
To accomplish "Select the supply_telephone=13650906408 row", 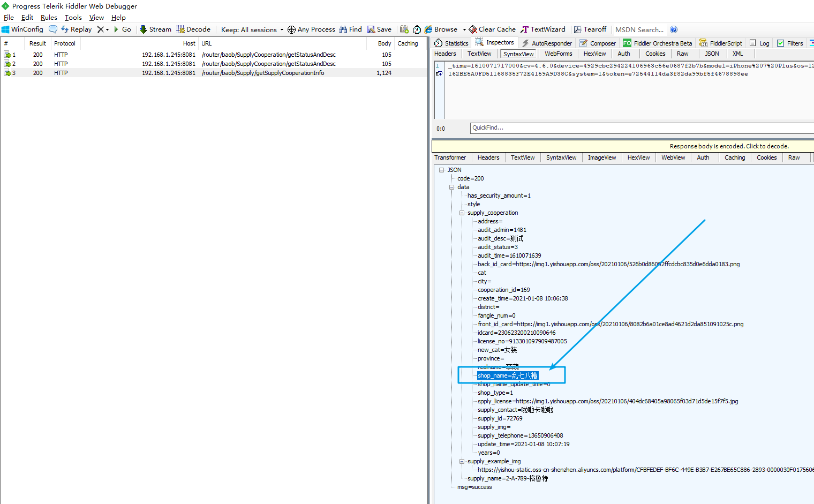I will point(520,435).
